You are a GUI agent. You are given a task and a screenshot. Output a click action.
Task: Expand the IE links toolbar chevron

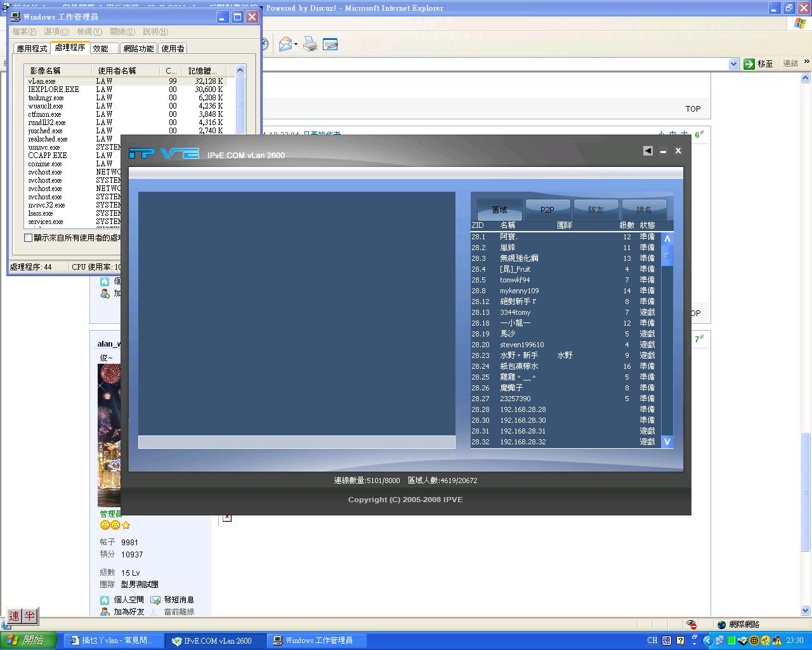(x=807, y=62)
